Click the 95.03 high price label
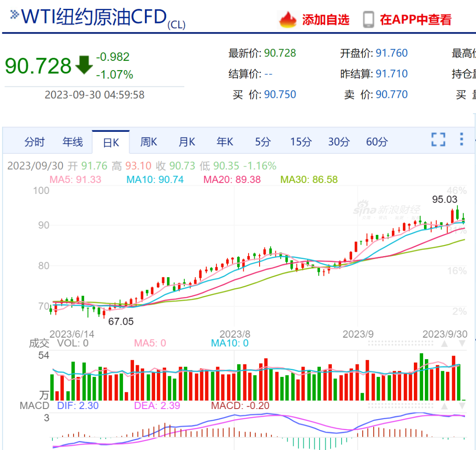Image resolution: width=476 pixels, height=450 pixels. tap(444, 200)
